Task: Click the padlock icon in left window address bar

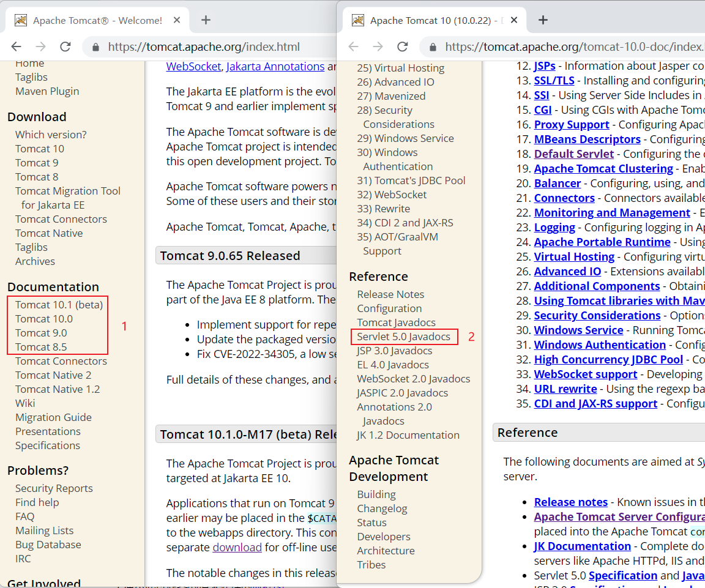Action: point(95,47)
